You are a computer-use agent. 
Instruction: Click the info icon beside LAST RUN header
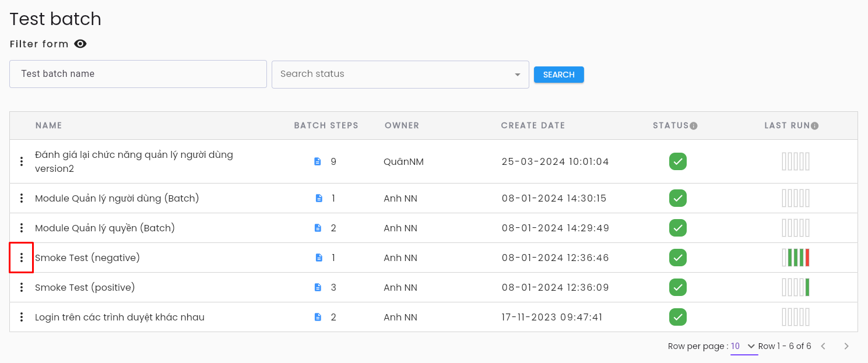(x=815, y=126)
